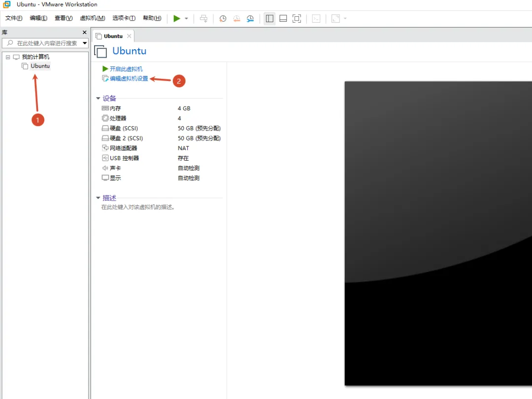Click the console view toolbar icon
The height and width of the screenshot is (399, 532).
tap(316, 18)
